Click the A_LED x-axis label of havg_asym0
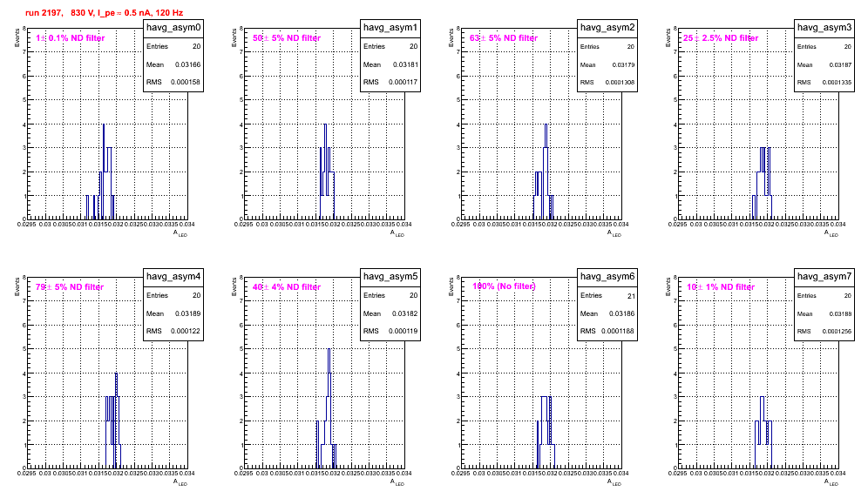 [x=180, y=233]
